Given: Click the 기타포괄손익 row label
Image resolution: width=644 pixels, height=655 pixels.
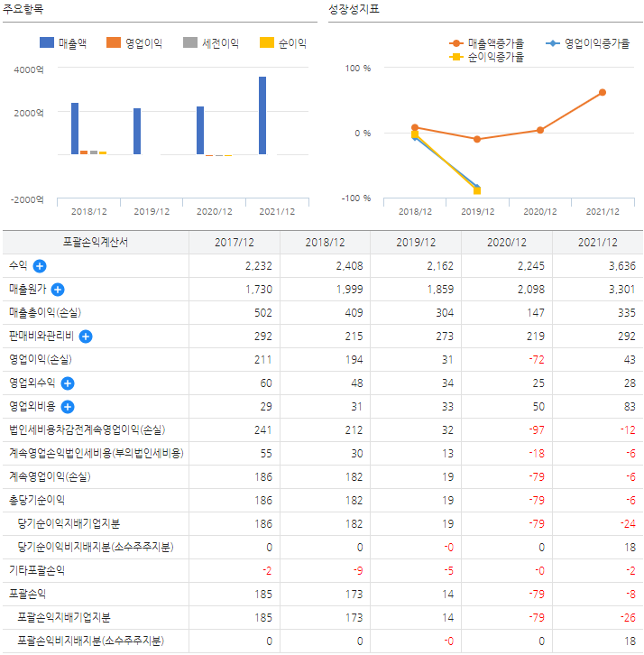Looking at the screenshot, I should (37, 570).
